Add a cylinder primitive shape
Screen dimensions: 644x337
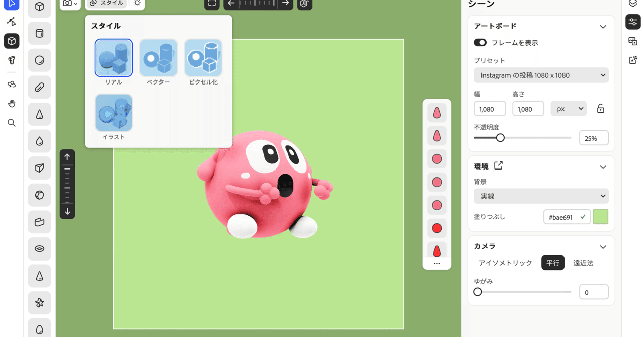coord(40,34)
